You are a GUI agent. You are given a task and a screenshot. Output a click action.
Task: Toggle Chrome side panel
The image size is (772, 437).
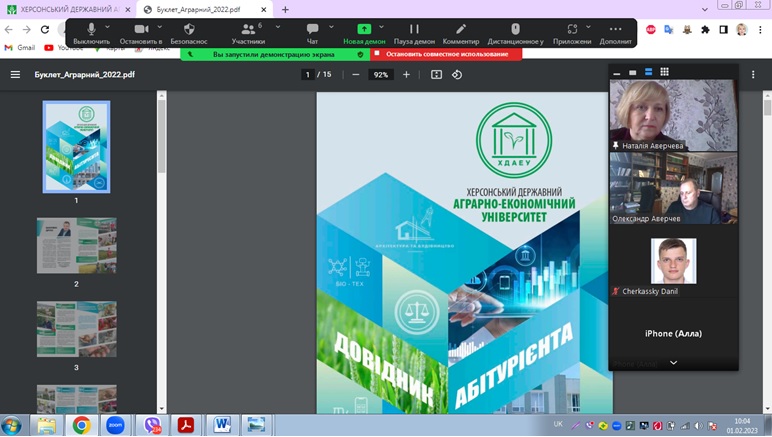(x=723, y=30)
